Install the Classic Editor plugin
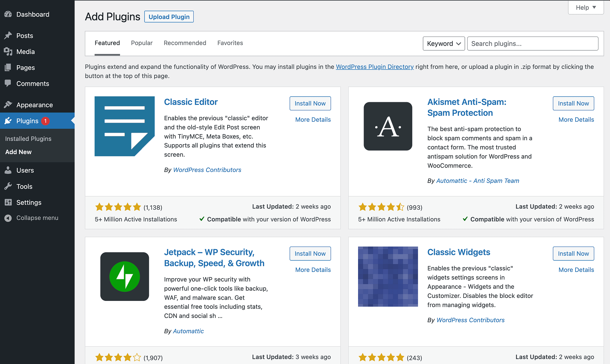Viewport: 610px width, 364px height. [310, 103]
